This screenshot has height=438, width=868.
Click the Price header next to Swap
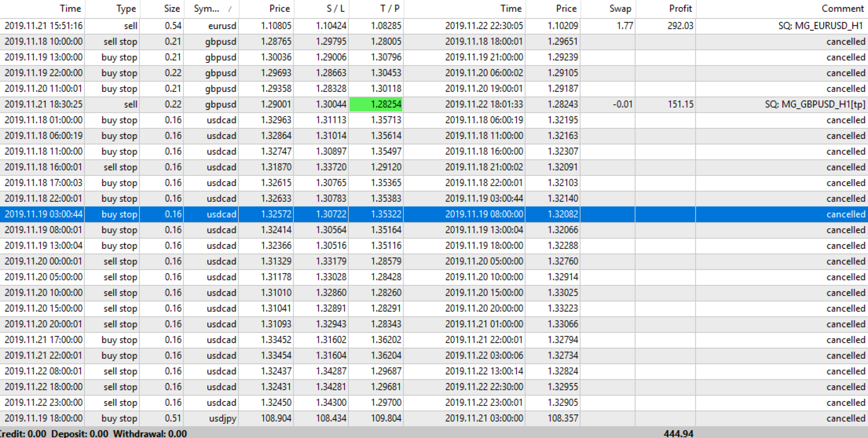point(566,9)
